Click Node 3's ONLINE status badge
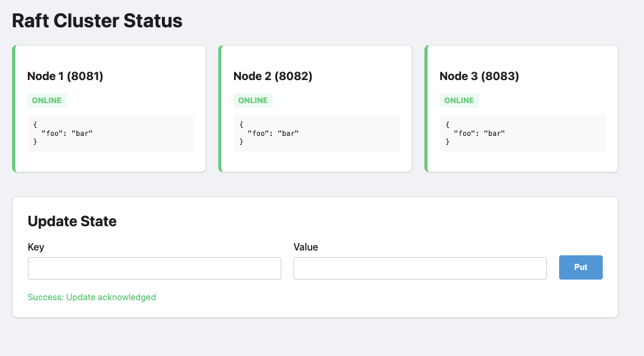 459,101
